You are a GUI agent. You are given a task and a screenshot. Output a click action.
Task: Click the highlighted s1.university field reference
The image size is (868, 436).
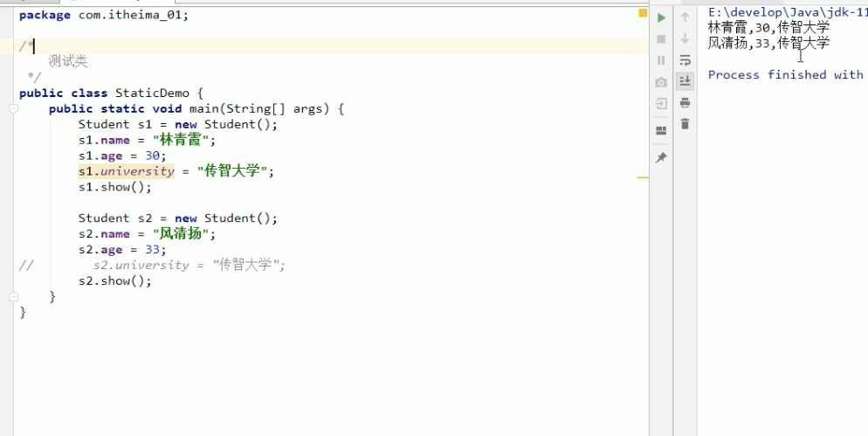click(x=127, y=171)
